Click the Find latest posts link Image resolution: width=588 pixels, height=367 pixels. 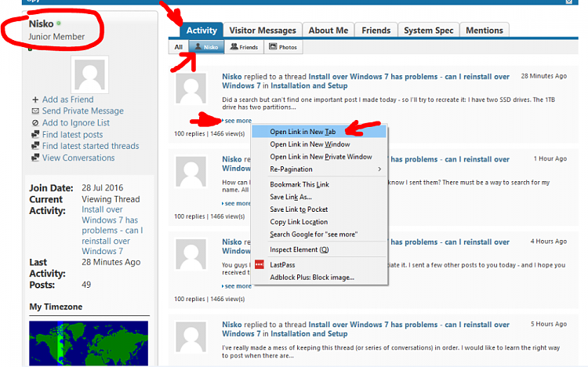pyautogui.click(x=72, y=134)
